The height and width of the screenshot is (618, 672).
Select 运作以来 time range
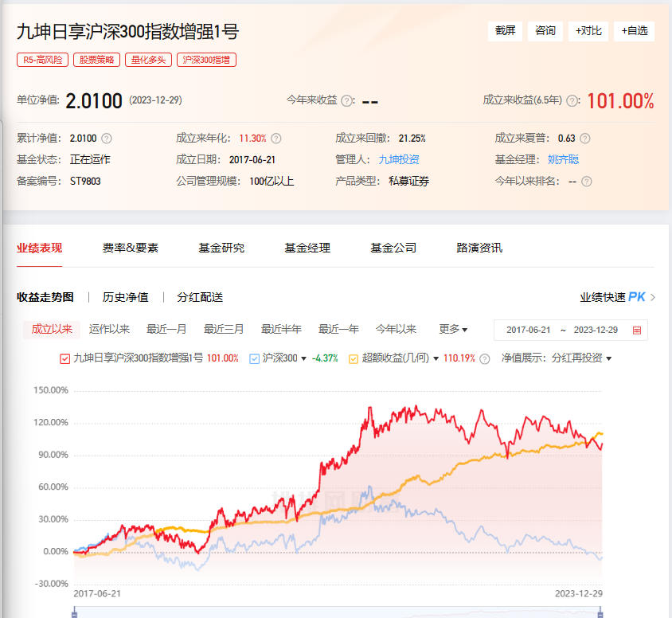click(109, 329)
